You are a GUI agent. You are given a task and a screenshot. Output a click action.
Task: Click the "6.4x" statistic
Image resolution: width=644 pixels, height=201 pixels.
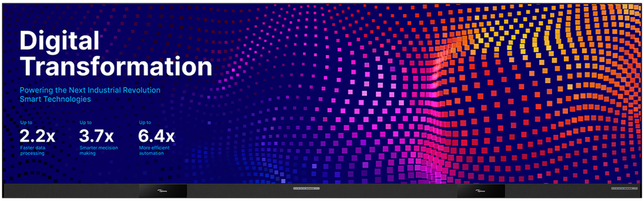click(156, 135)
